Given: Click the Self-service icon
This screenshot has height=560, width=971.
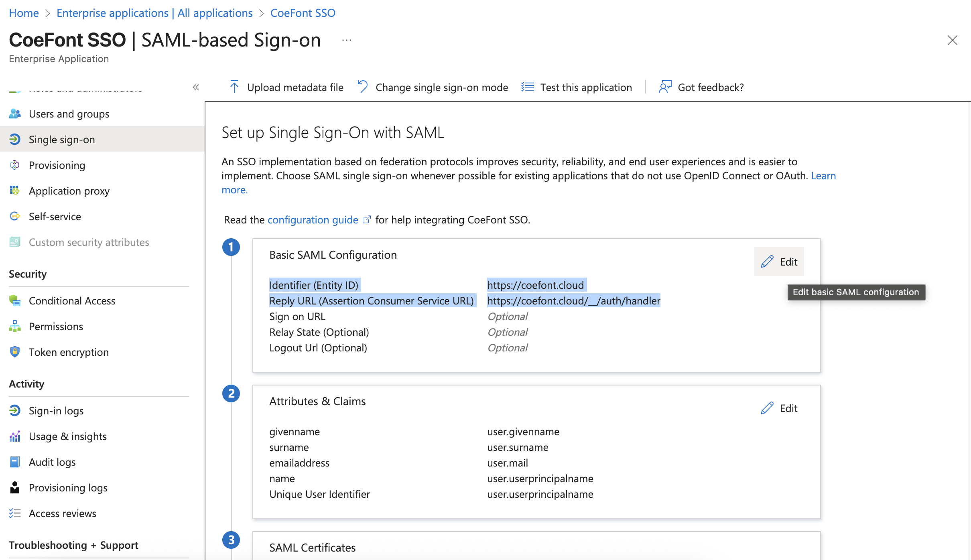Looking at the screenshot, I should pos(15,217).
